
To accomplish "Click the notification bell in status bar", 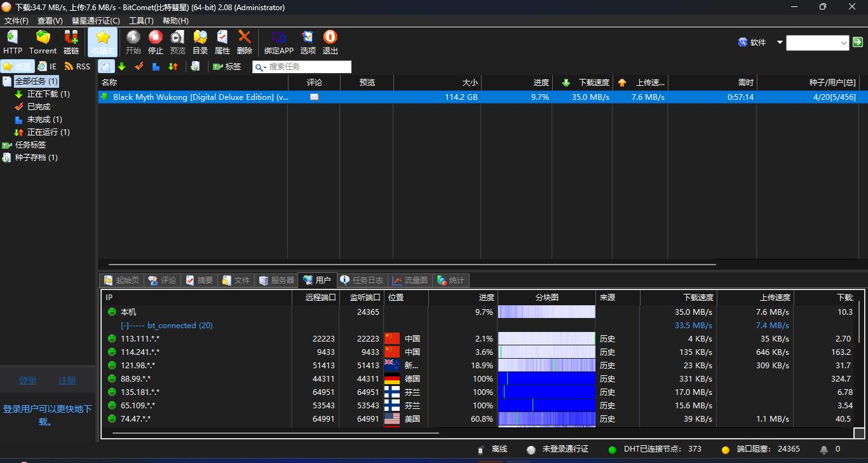I will tap(824, 450).
